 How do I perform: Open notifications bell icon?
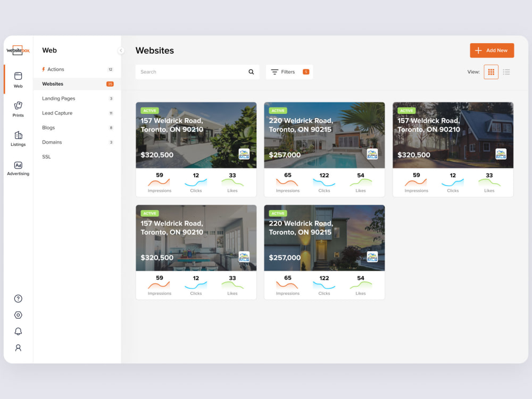[18, 331]
